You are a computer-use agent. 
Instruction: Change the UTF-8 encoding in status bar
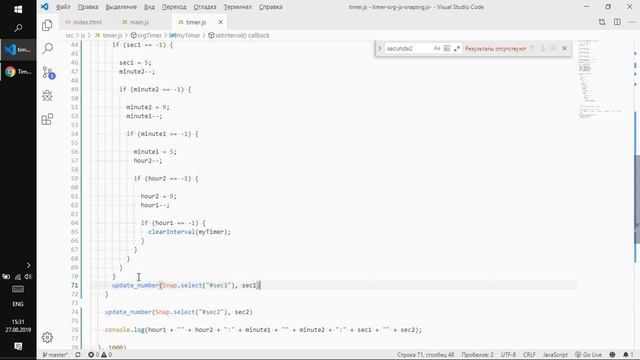tap(508, 355)
